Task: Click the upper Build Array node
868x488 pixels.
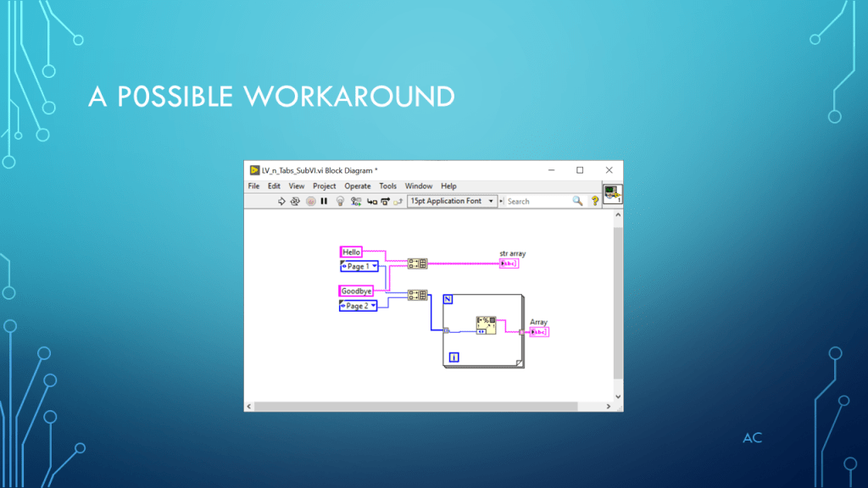Action: [417, 263]
